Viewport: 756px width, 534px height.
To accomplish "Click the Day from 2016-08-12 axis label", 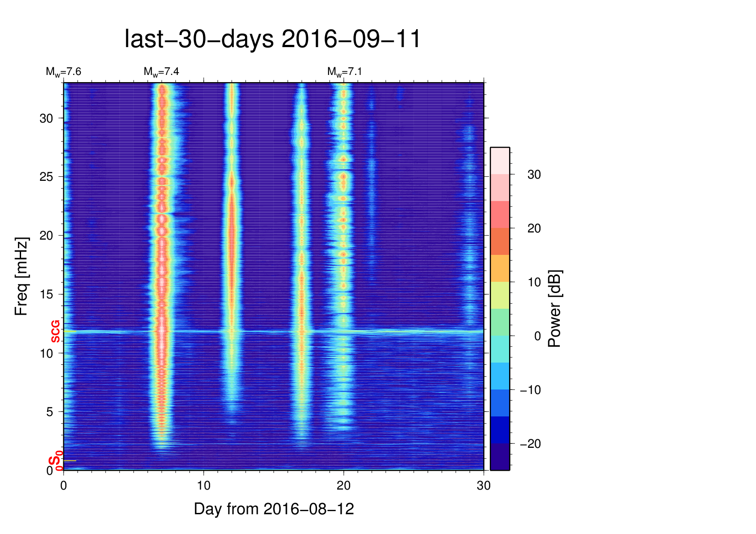I will click(x=274, y=509).
